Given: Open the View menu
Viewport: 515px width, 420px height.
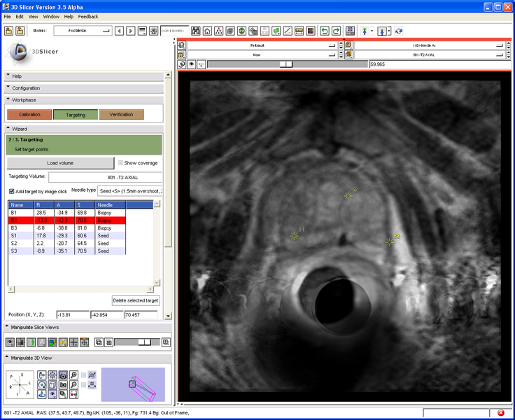Looking at the screenshot, I should pos(33,16).
